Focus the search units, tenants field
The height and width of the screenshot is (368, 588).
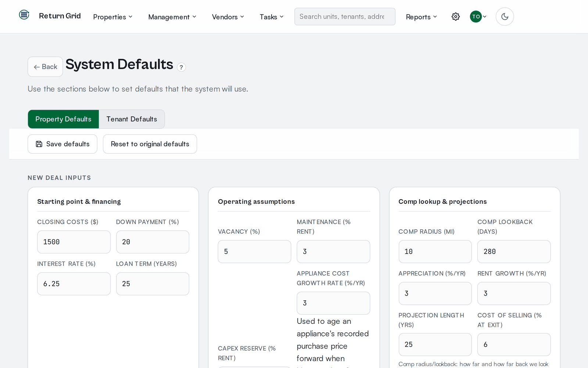(345, 17)
